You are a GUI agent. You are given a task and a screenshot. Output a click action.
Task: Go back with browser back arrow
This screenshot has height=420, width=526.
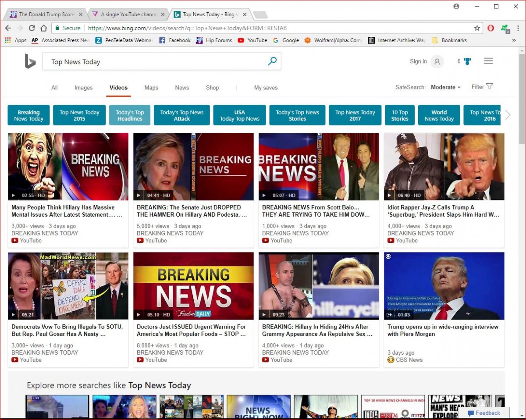coord(8,28)
